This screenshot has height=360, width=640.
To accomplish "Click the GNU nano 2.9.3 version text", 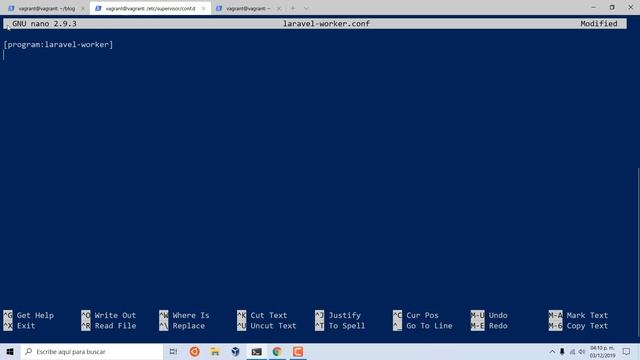I will coord(44,24).
